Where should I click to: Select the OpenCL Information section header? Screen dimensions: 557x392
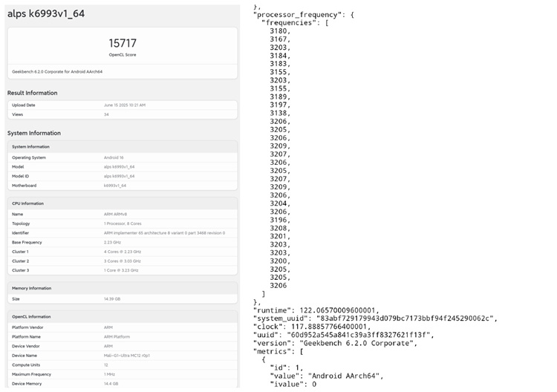tap(31, 317)
